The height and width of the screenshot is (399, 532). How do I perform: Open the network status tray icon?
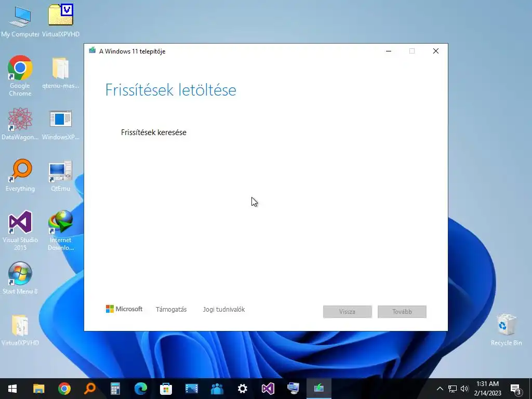point(453,389)
